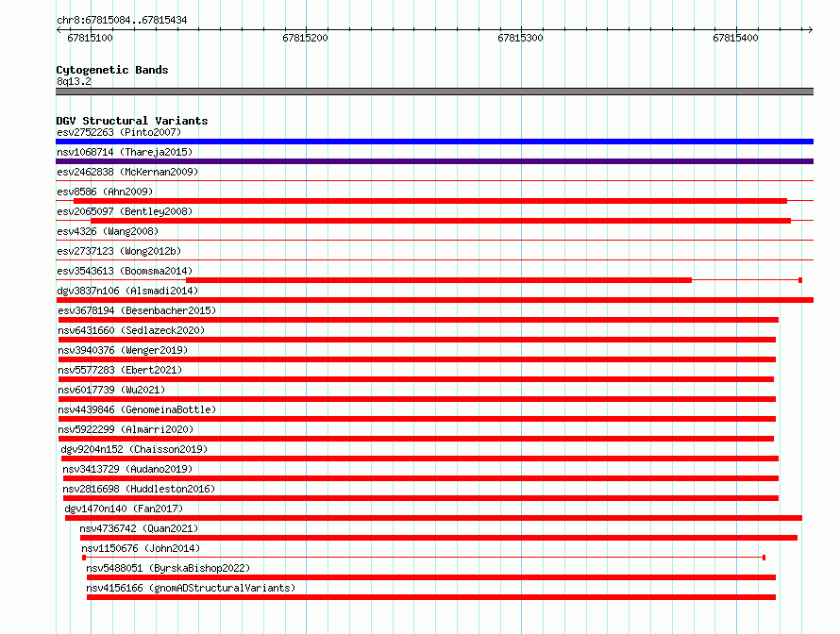Click the nsv4156166 (gnomADStructuralVariants) variant bar
The image size is (840, 634).
point(431,597)
